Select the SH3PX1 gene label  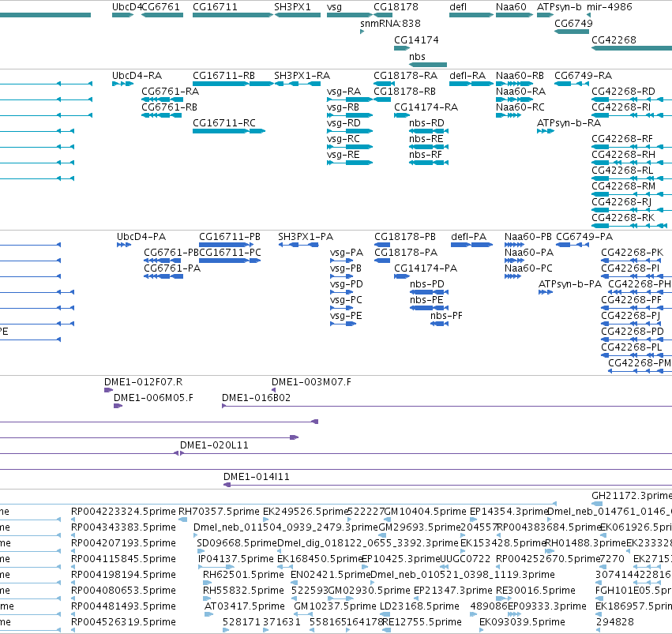pos(292,7)
